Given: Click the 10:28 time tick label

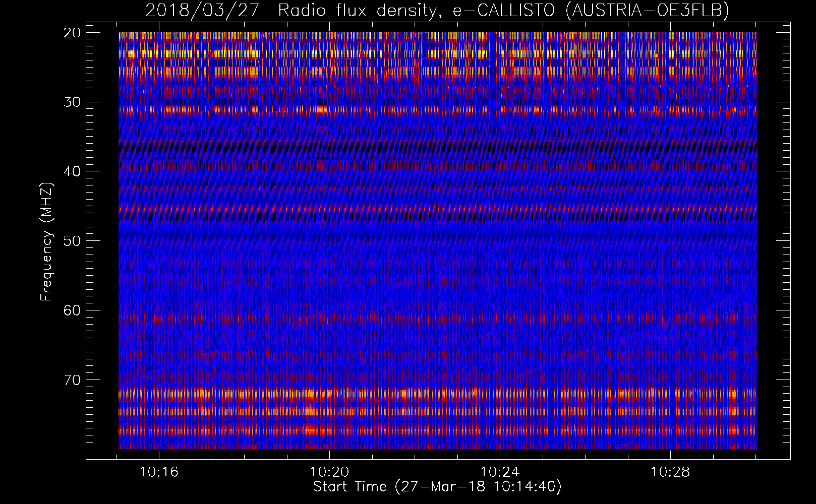Looking at the screenshot, I should click(x=670, y=472).
